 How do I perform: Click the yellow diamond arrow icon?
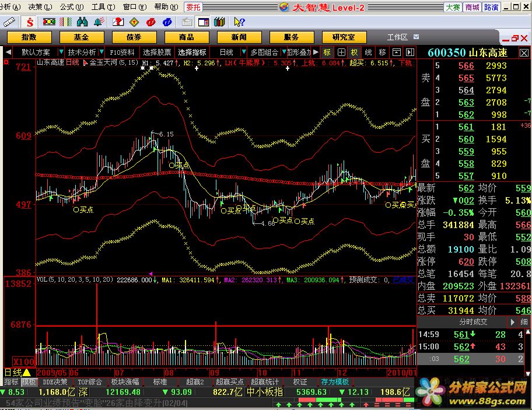(x=134, y=22)
